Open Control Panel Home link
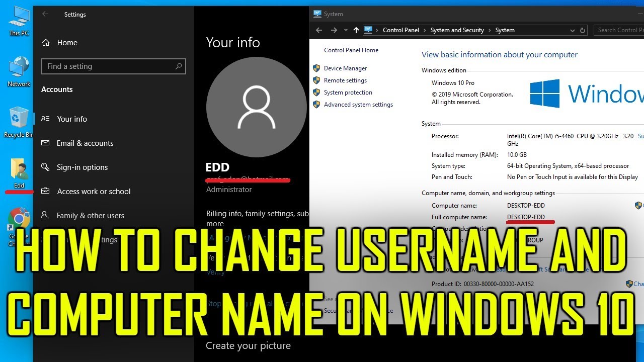The height and width of the screenshot is (362, 644). (351, 50)
